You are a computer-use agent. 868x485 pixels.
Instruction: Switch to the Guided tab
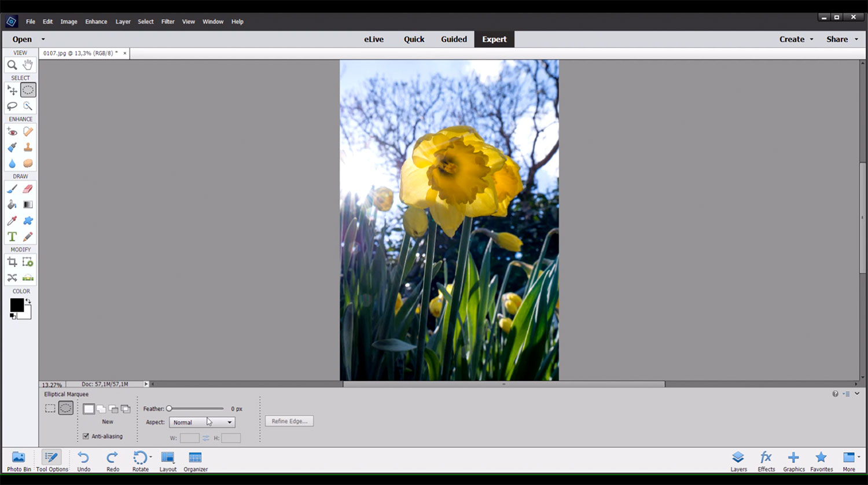coord(454,39)
